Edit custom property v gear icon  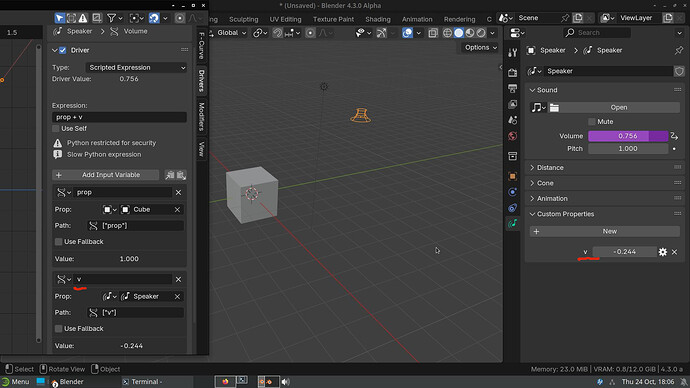pyautogui.click(x=663, y=252)
